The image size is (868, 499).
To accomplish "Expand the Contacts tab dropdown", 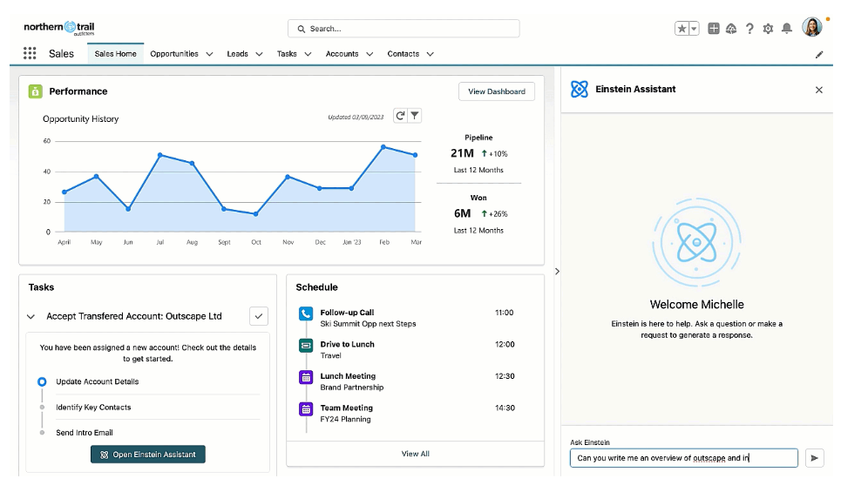I will [431, 54].
